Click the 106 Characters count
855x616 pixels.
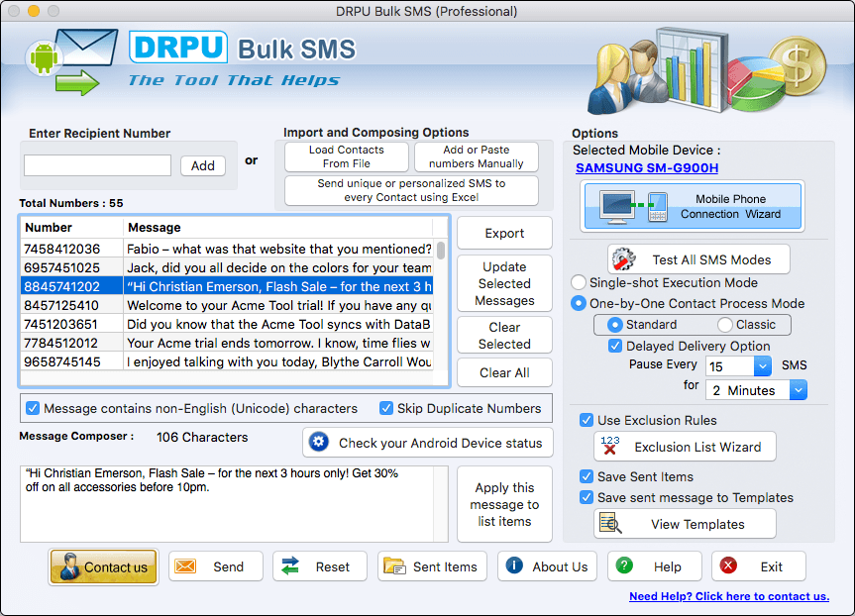[202, 437]
